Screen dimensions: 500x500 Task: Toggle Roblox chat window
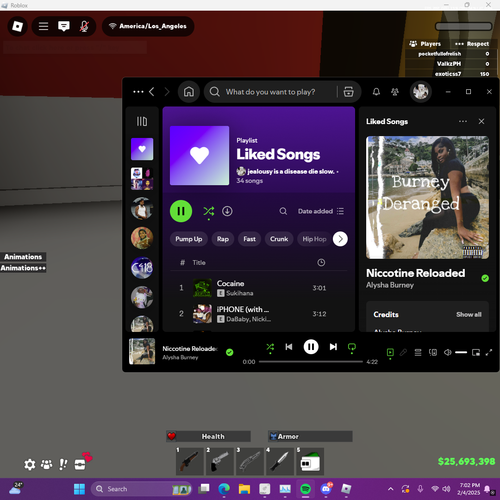tap(64, 26)
